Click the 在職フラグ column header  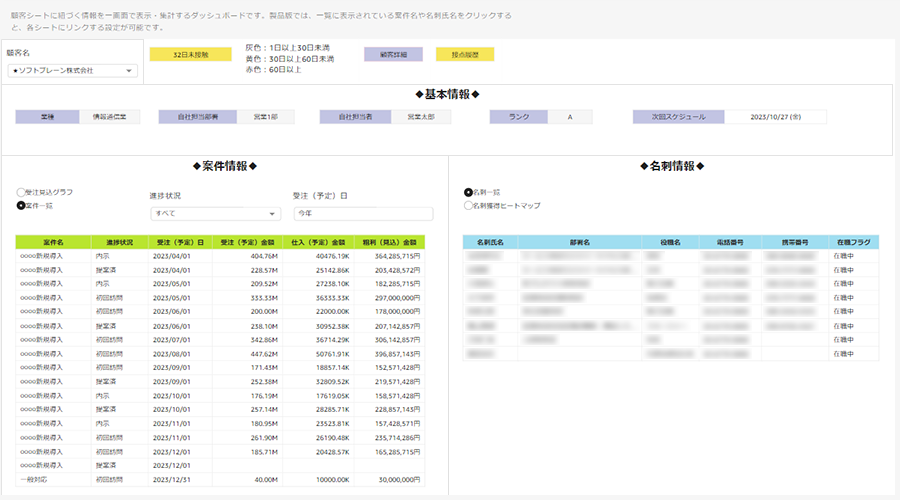click(854, 242)
